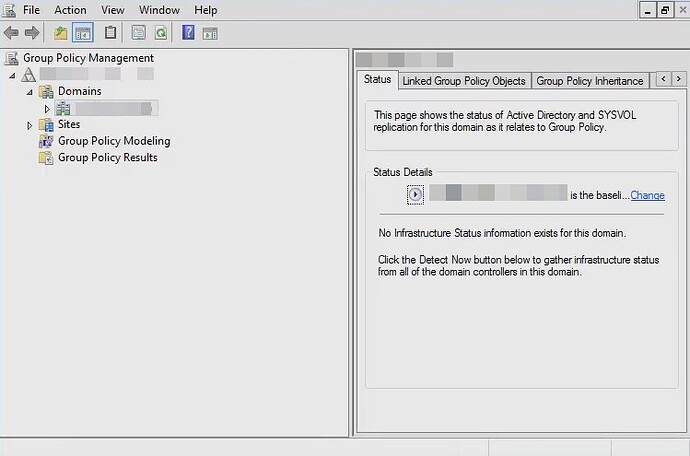Image resolution: width=690 pixels, height=456 pixels.
Task: Click the Group Policy Results icon
Action: (46, 158)
